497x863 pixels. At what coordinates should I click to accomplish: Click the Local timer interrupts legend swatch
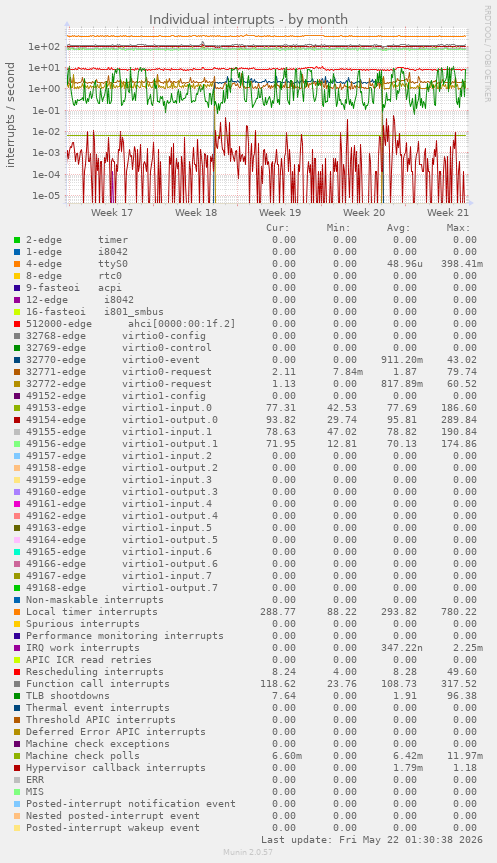[17, 612]
